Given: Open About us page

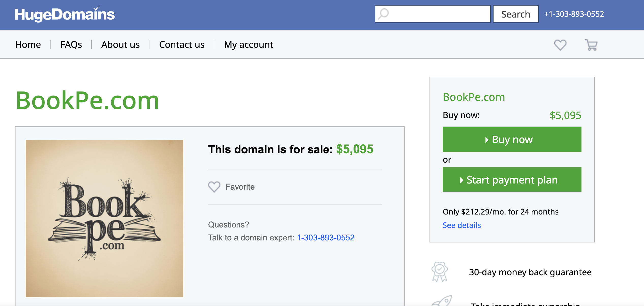Looking at the screenshot, I should pos(120,44).
